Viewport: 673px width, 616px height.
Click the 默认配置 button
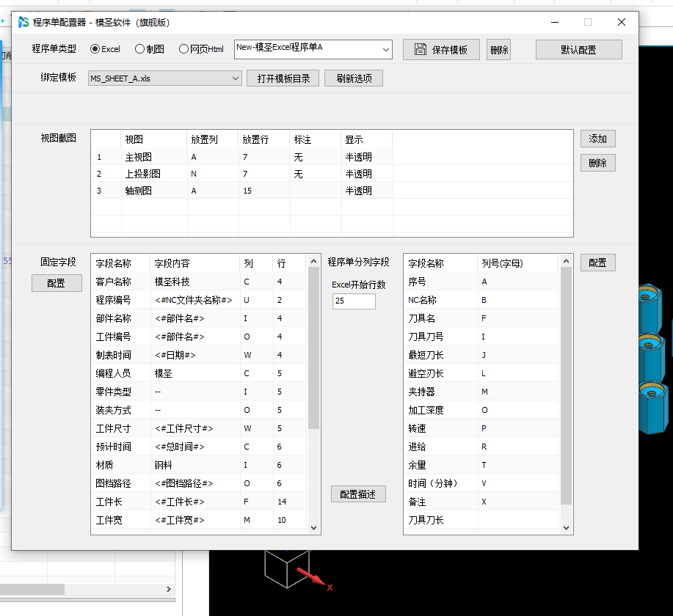pyautogui.click(x=578, y=50)
